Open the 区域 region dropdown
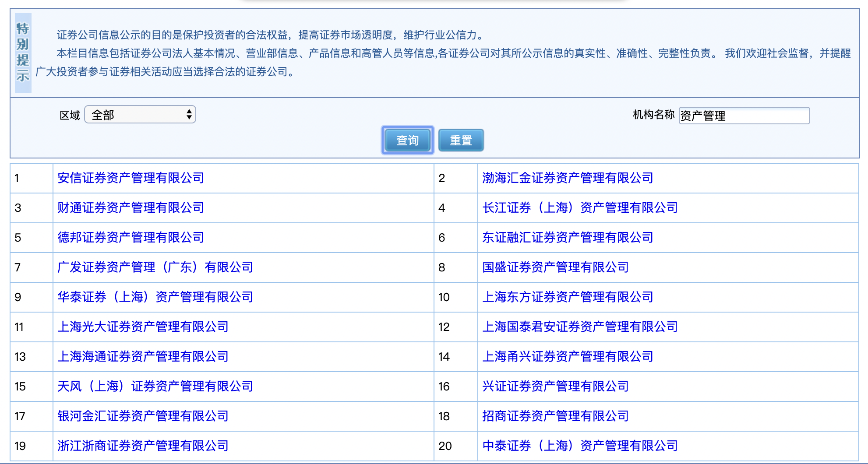This screenshot has height=464, width=868. 140,115
